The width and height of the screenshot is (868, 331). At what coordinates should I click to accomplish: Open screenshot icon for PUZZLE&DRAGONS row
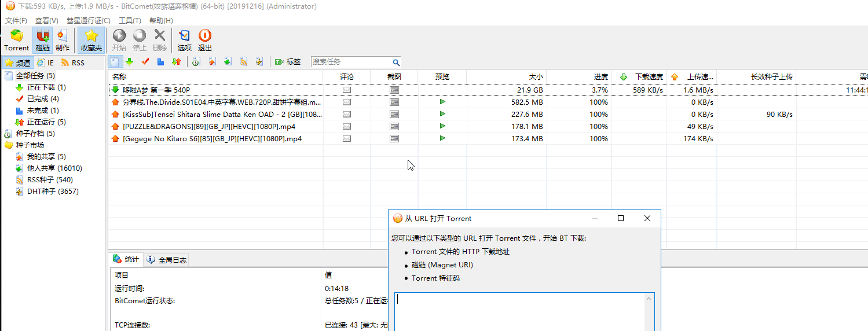394,126
